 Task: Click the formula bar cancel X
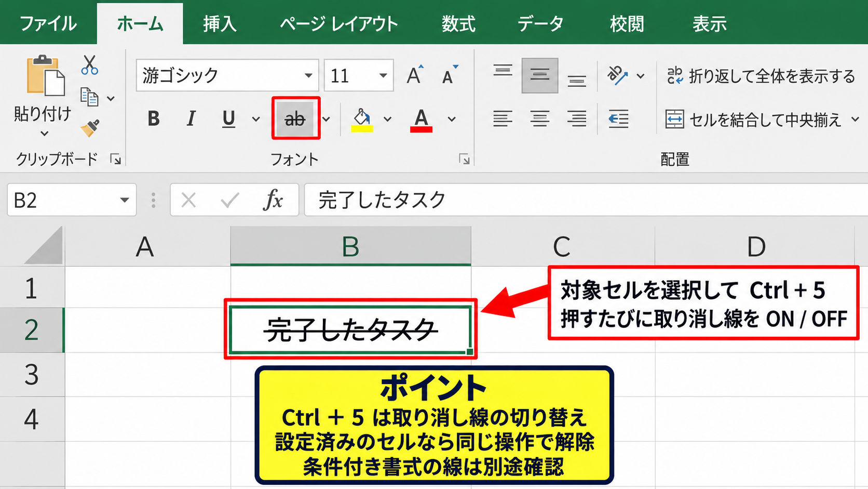point(188,200)
